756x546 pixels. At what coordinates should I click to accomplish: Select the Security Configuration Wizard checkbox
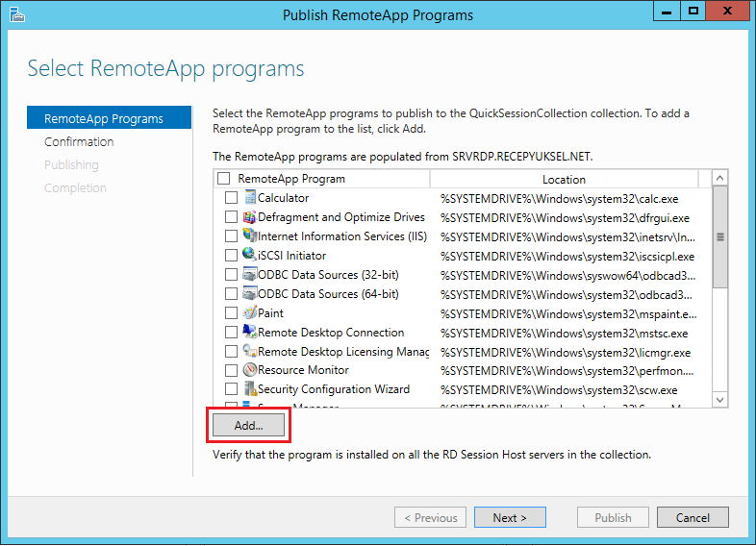coord(232,389)
